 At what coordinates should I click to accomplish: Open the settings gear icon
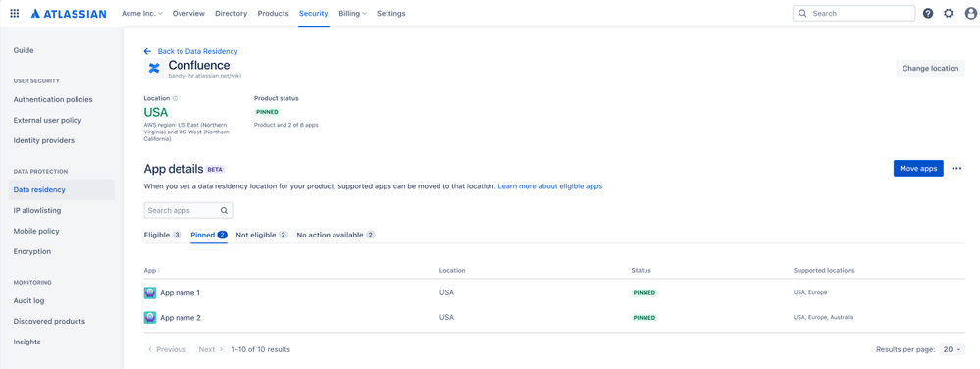pyautogui.click(x=949, y=13)
